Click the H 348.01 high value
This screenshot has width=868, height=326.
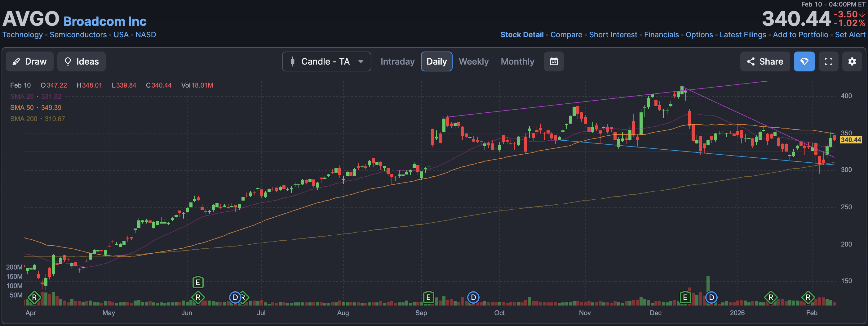89,85
